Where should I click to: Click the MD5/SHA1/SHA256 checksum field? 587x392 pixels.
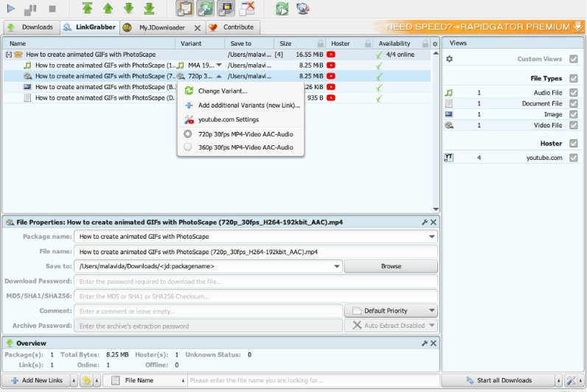coord(256,296)
